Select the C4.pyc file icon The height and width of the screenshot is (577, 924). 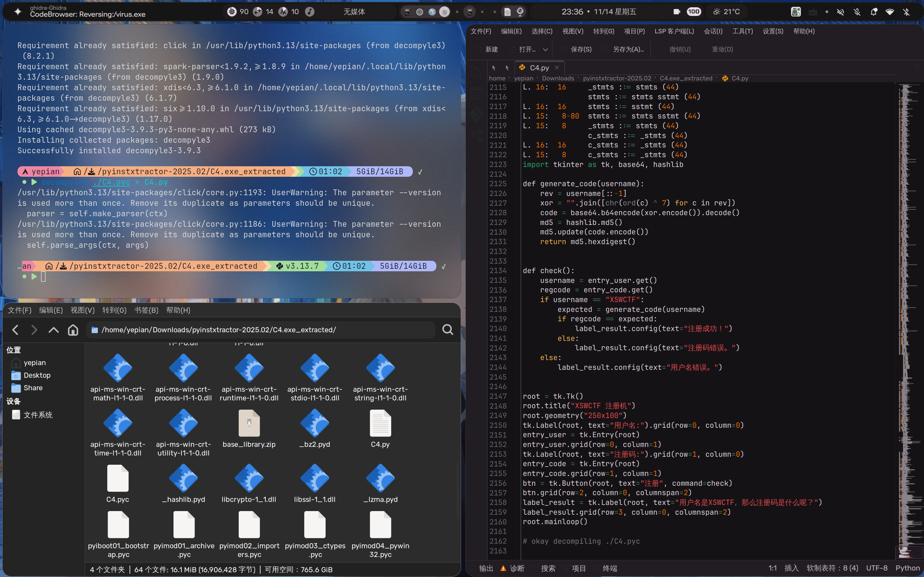point(117,478)
